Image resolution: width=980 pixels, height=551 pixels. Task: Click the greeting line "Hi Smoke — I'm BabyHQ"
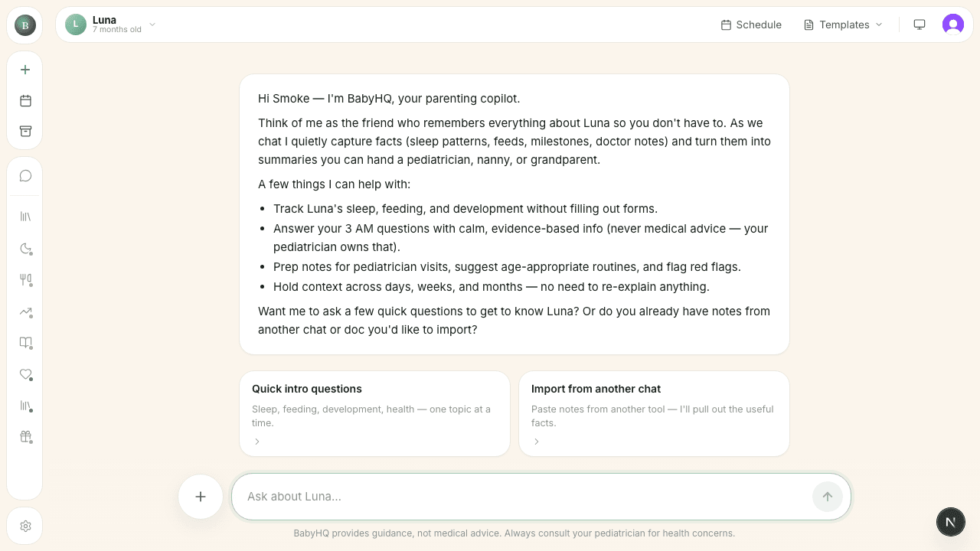click(389, 99)
